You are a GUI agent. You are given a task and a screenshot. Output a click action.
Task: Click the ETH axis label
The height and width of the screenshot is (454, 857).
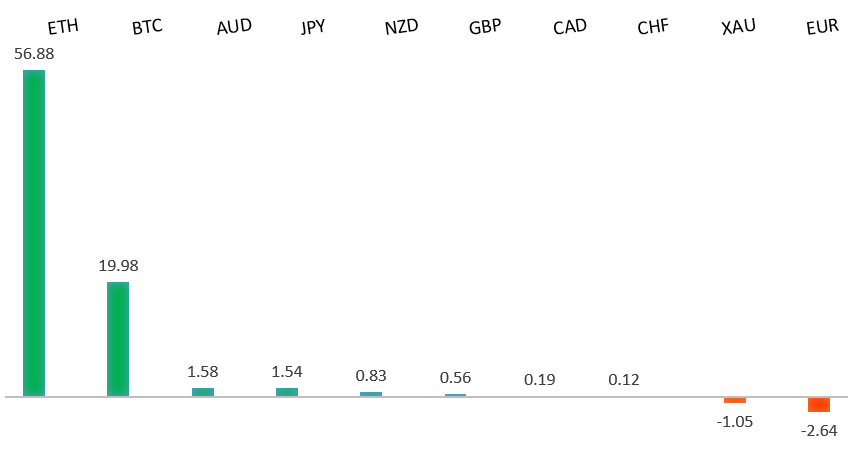tap(63, 28)
